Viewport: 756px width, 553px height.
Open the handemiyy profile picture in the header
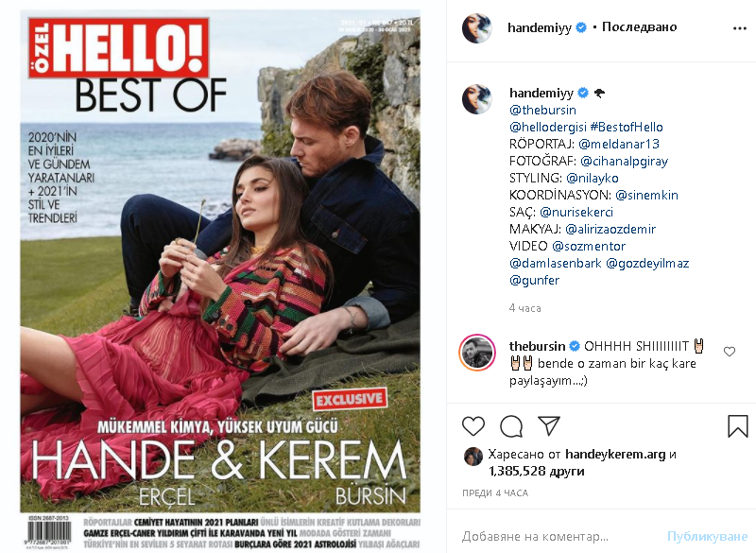click(x=477, y=28)
